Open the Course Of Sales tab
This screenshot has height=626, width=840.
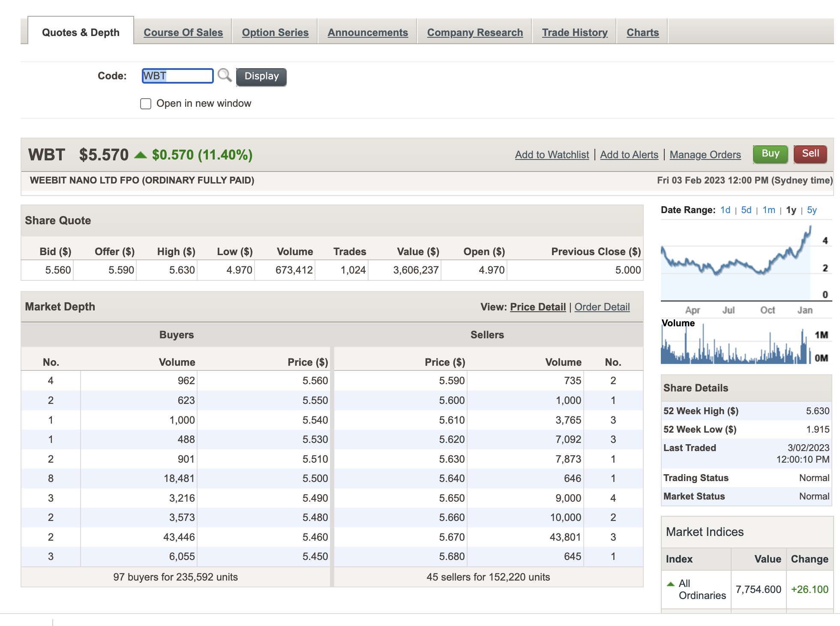tap(183, 33)
